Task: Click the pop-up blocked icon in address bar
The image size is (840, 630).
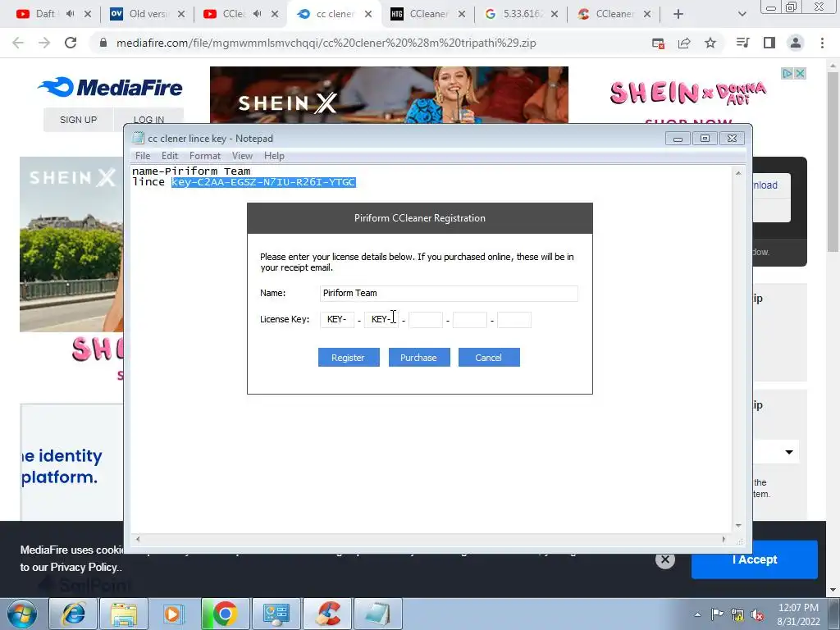Action: point(659,43)
